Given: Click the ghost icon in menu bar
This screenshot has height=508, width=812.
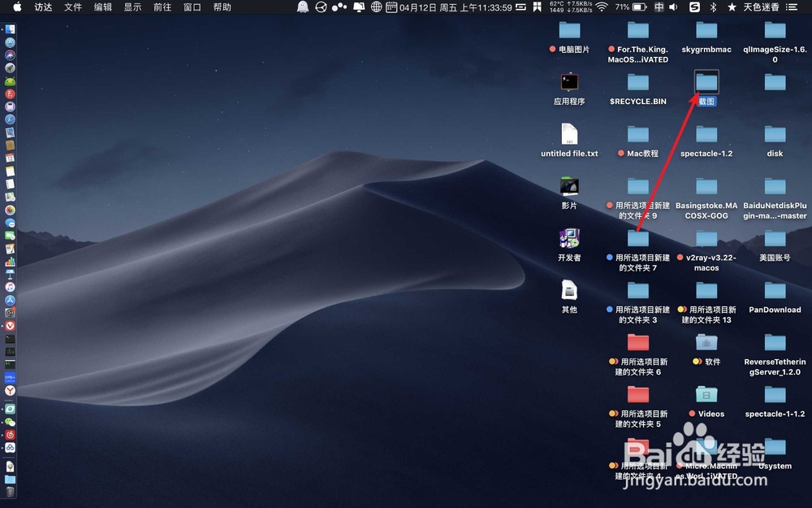Looking at the screenshot, I should point(302,7).
